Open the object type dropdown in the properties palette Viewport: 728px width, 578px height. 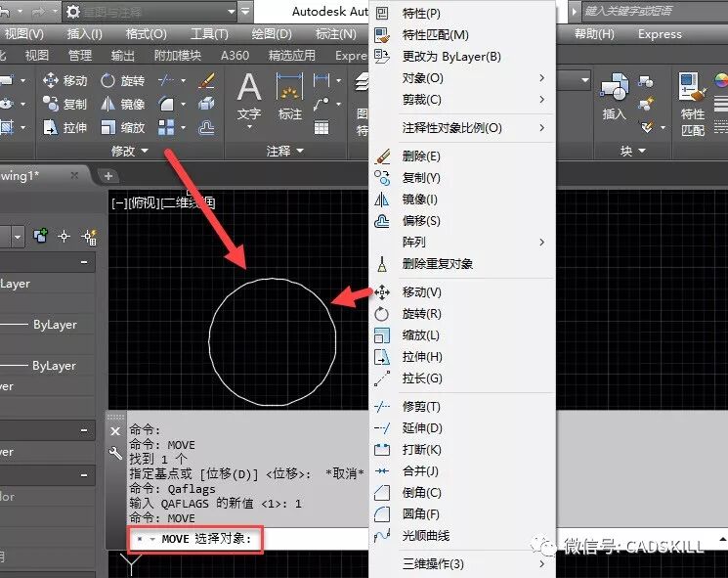pos(18,237)
